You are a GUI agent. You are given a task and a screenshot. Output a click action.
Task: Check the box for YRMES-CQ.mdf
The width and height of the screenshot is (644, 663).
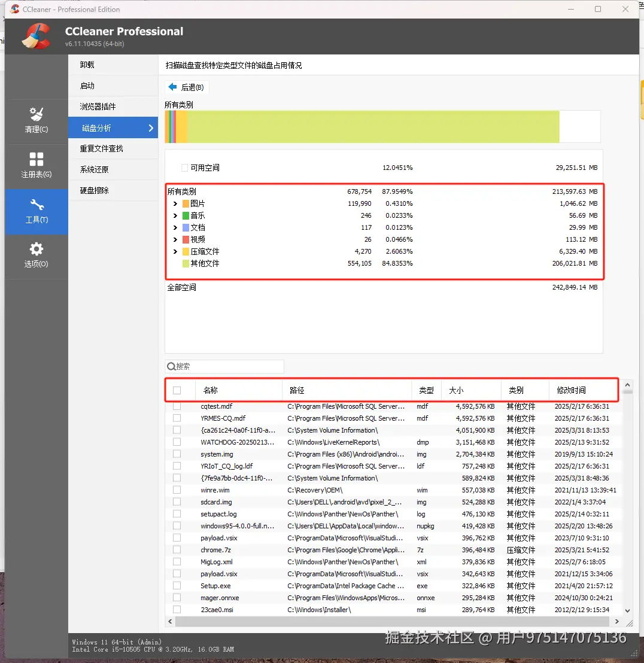pyautogui.click(x=177, y=418)
